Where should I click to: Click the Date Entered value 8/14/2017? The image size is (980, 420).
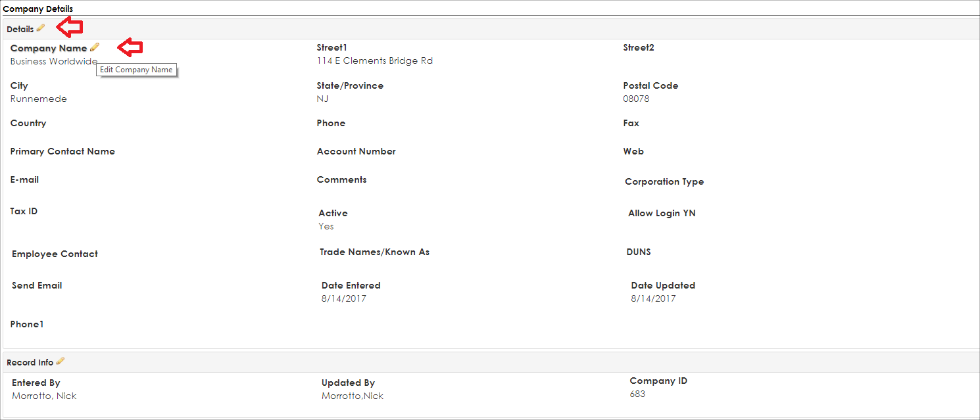[x=344, y=299]
